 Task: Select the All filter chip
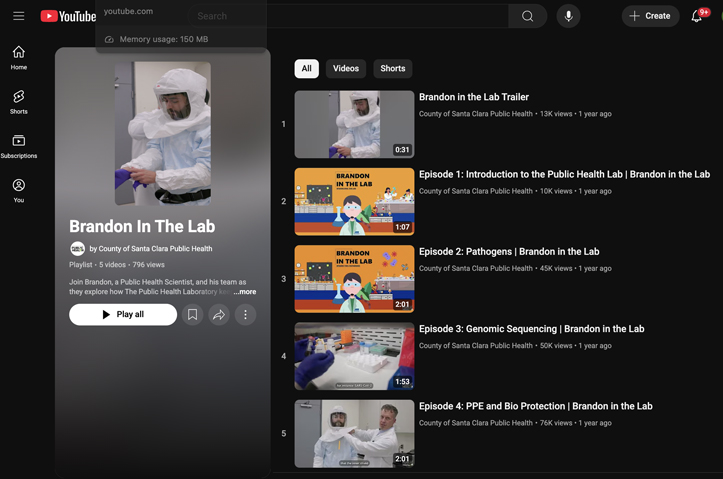coord(307,69)
